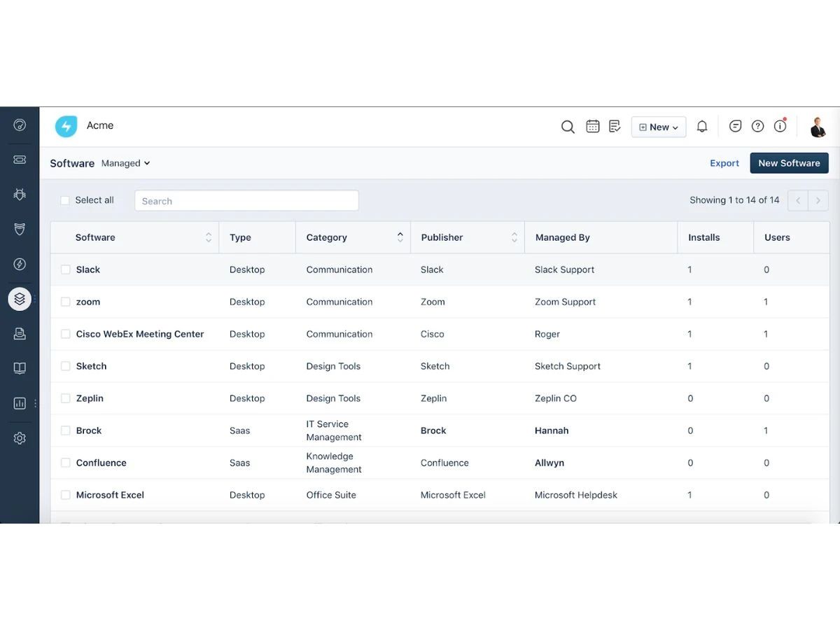Open the lightning bolt sidebar icon
The height and width of the screenshot is (630, 840).
click(x=20, y=264)
